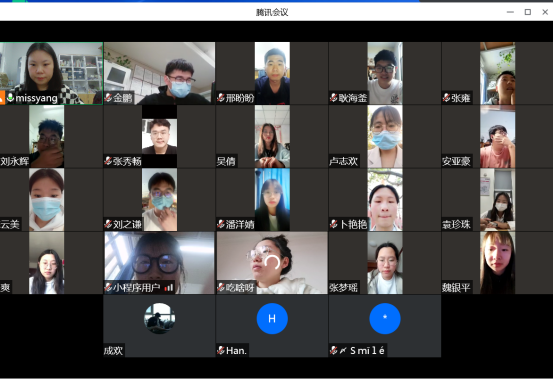Minimize the 腾讯会议 meeting window
The width and height of the screenshot is (554, 380).
coord(510,12)
